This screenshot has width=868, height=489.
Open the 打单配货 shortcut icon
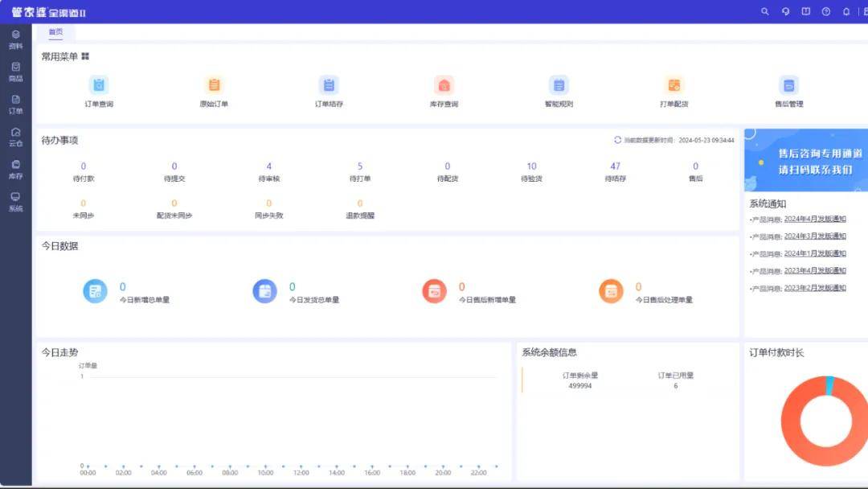pyautogui.click(x=674, y=85)
